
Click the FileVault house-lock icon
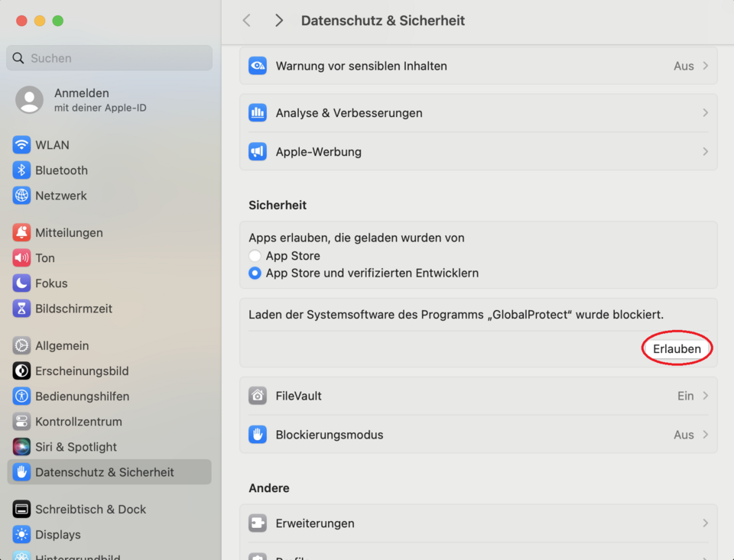click(x=258, y=396)
